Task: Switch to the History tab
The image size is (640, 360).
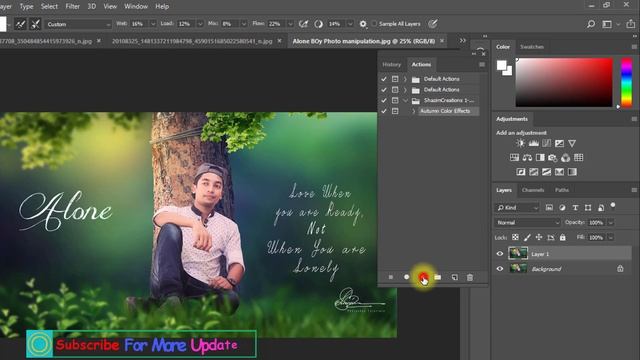Action: [391, 64]
